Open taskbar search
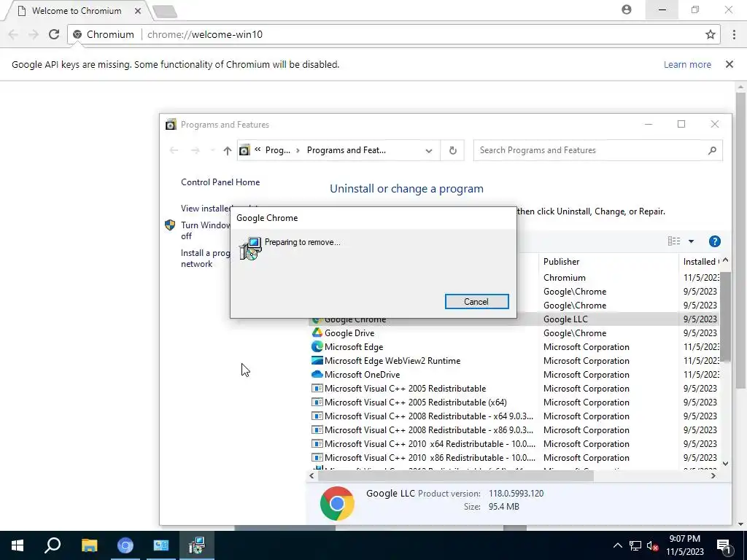 [53, 545]
